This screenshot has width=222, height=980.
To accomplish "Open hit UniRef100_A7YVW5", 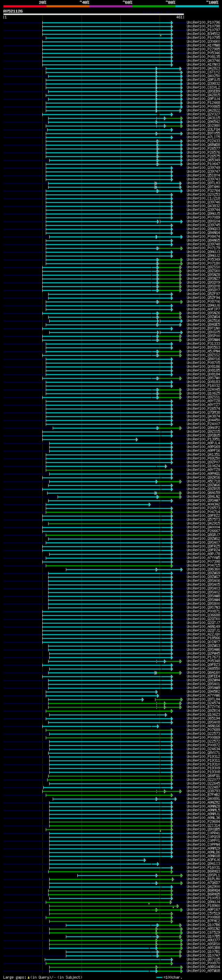I will (x=203, y=558).
